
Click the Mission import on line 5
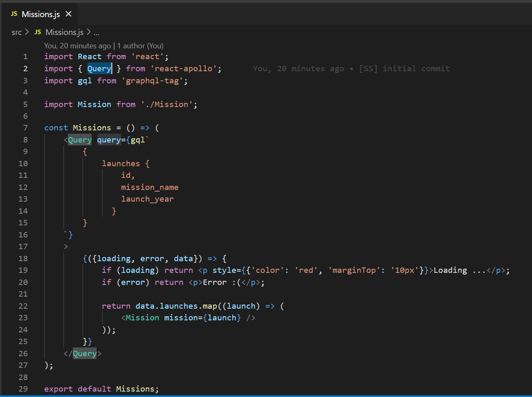(x=94, y=104)
